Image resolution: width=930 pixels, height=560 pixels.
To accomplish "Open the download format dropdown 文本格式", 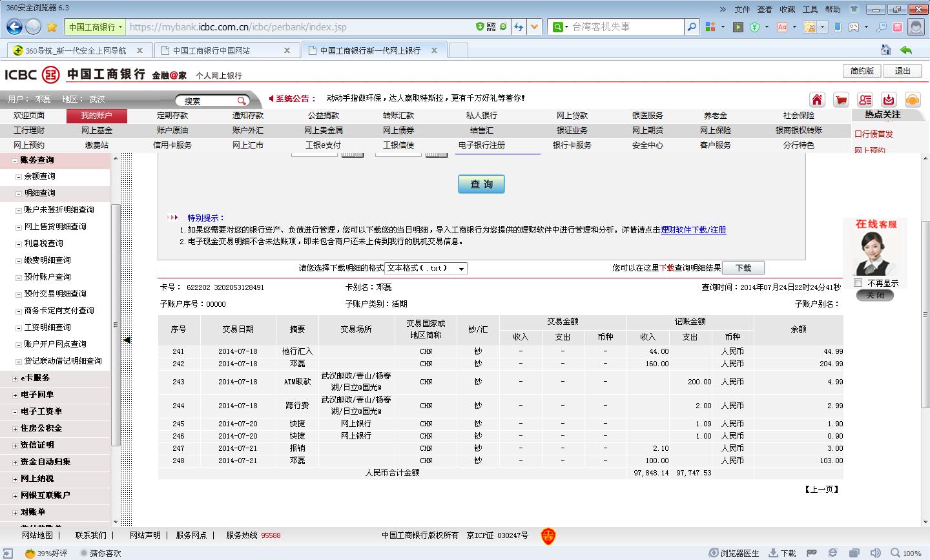I will [x=426, y=268].
